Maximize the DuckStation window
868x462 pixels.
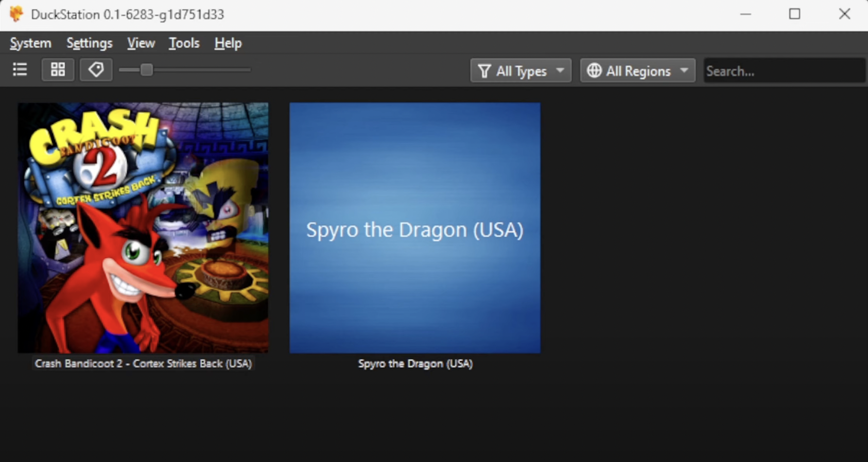(794, 14)
